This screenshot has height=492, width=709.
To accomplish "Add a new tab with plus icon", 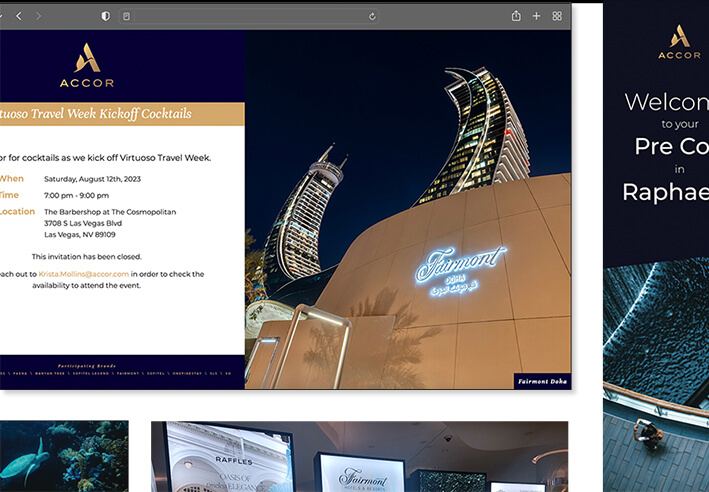I will pyautogui.click(x=536, y=16).
